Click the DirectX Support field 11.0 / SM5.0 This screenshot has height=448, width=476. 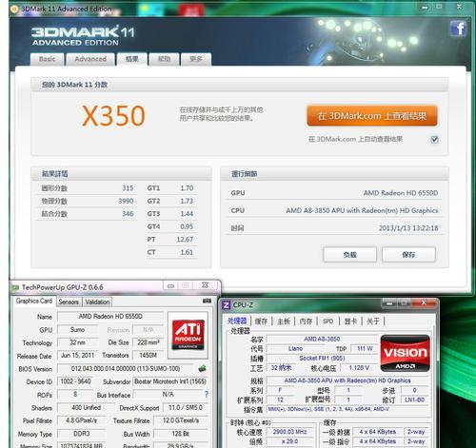(x=186, y=407)
